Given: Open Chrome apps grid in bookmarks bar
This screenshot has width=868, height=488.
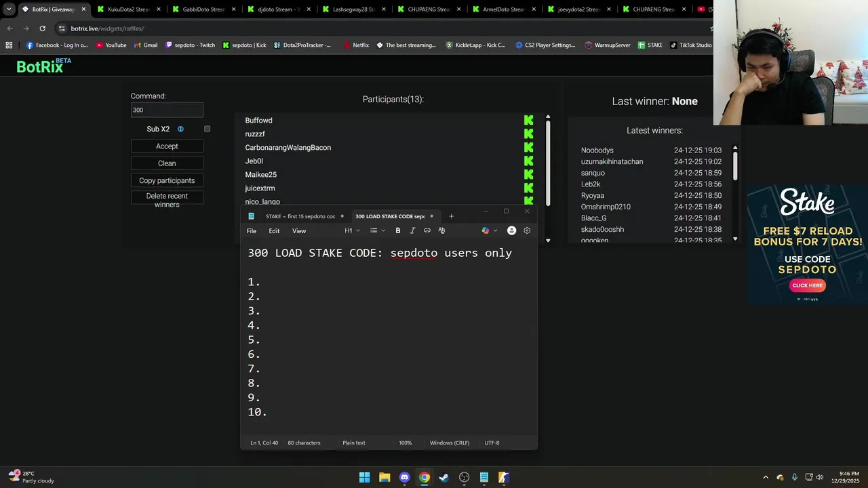Looking at the screenshot, I should point(9,45).
